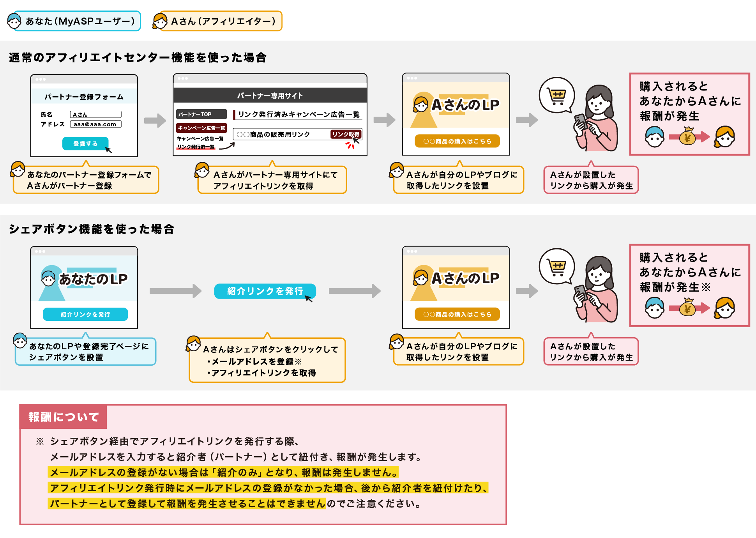Click the blue-haired MyASP user avatar icon
The image size is (756, 538).
pos(14,21)
